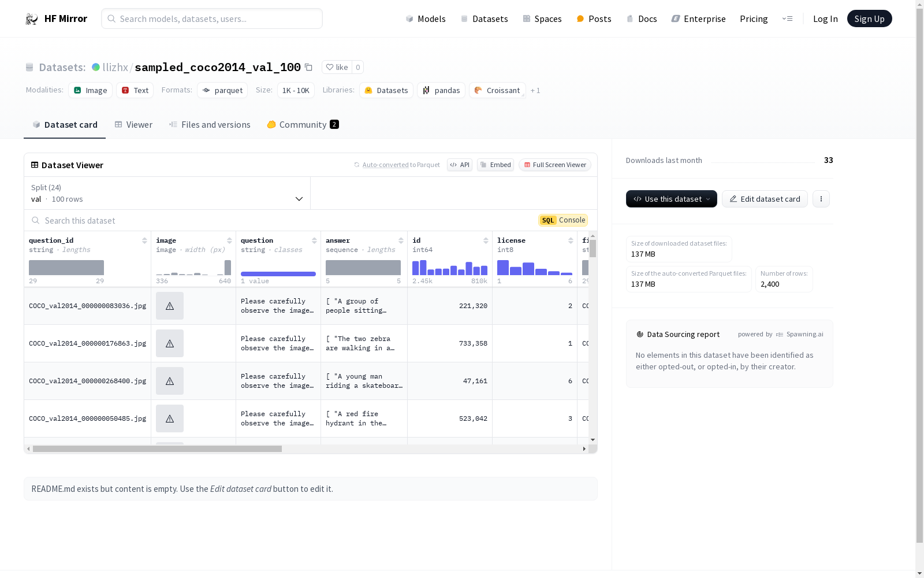Follow the Auto-converted link

coord(385,165)
